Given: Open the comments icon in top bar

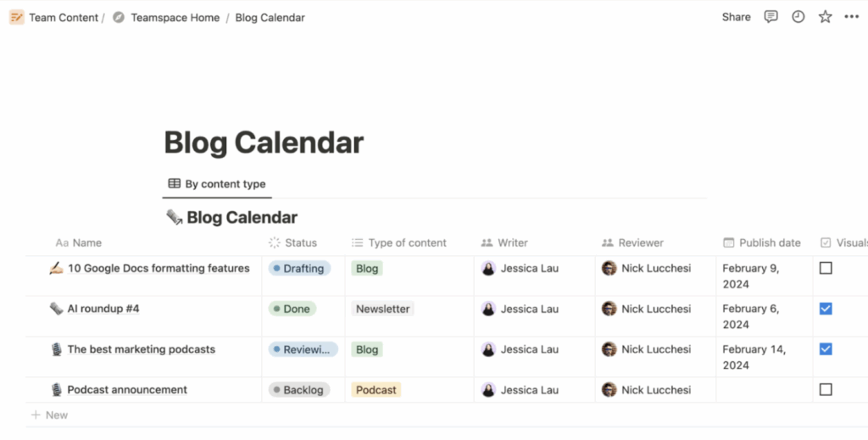Looking at the screenshot, I should click(771, 17).
